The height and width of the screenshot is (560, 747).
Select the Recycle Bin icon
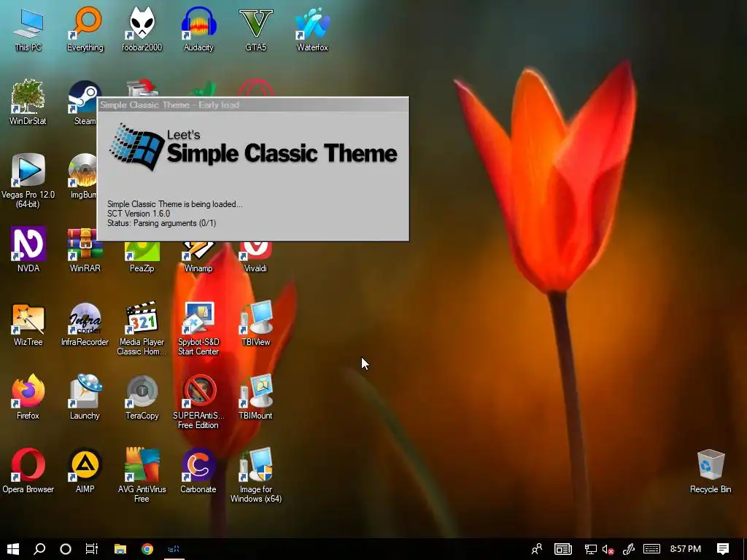(x=711, y=472)
